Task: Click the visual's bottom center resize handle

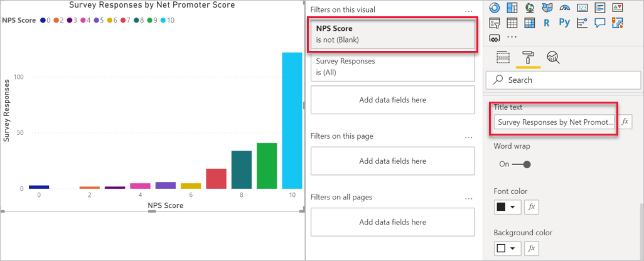Action: (x=152, y=211)
